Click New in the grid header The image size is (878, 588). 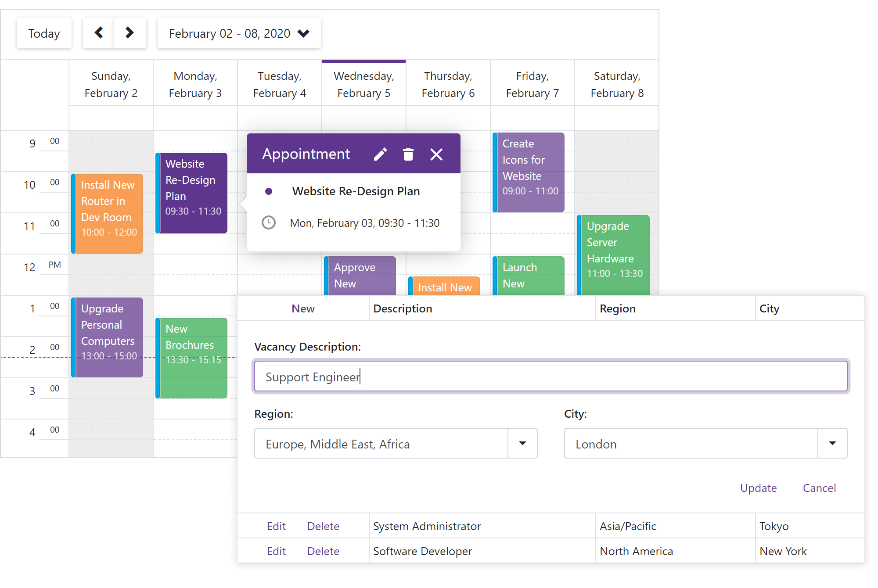pos(303,308)
